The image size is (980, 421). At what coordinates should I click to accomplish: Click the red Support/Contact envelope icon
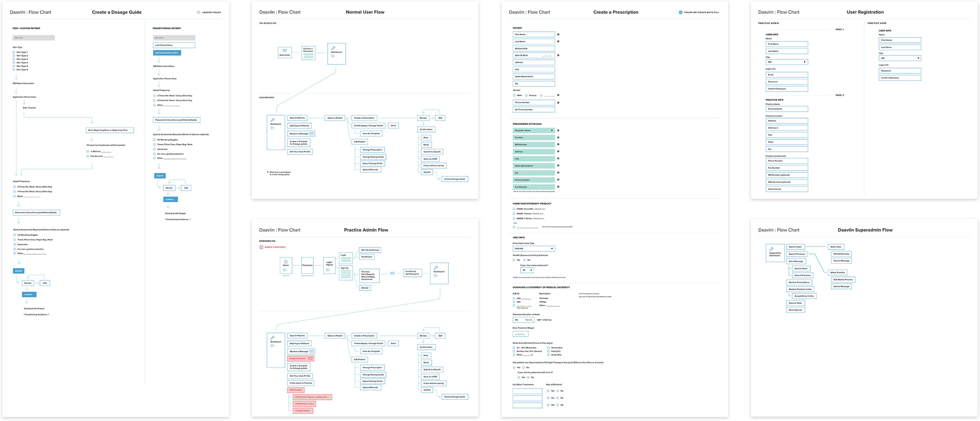[x=310, y=359]
